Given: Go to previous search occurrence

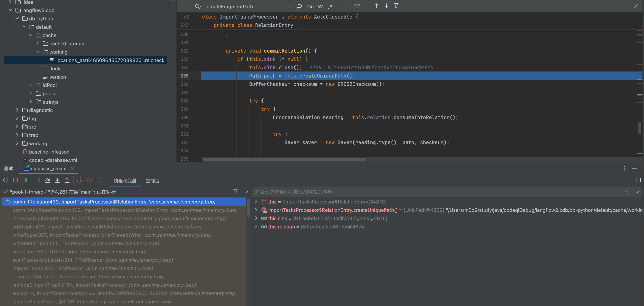Looking at the screenshot, I should pos(377,6).
